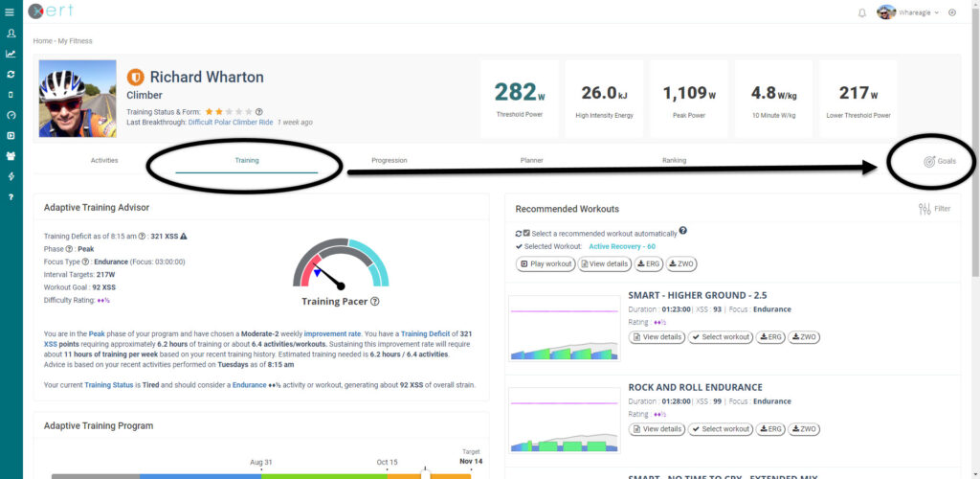The height and width of the screenshot is (479, 980).
Task: Click the sync arrows sidebar icon
Action: pyautogui.click(x=11, y=74)
